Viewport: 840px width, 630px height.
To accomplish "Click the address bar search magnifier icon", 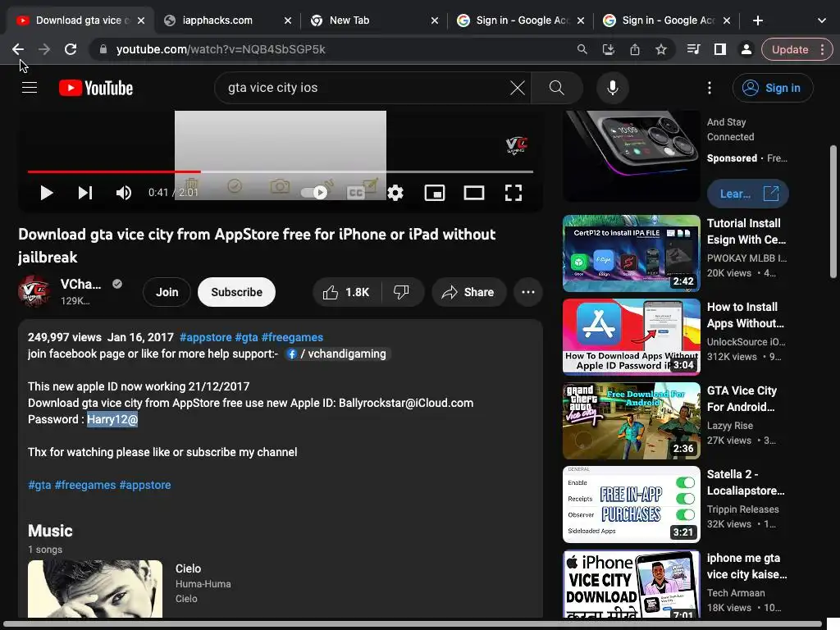I will [x=582, y=49].
